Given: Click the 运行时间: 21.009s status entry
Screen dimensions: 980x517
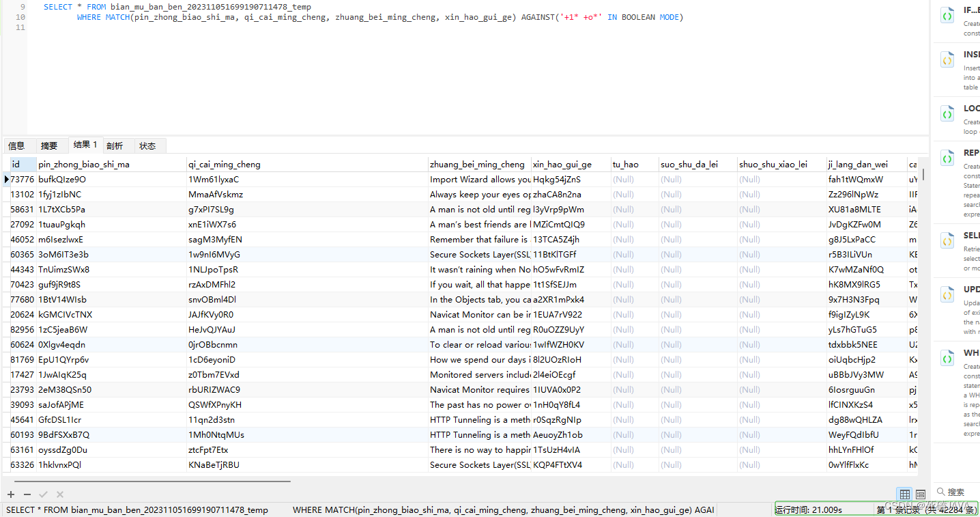Looking at the screenshot, I should [x=809, y=509].
